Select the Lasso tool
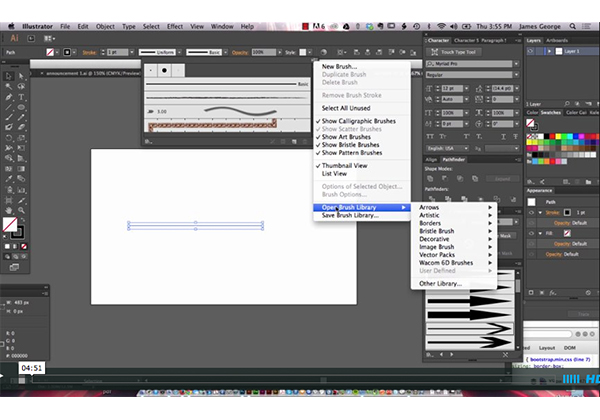 (21, 86)
